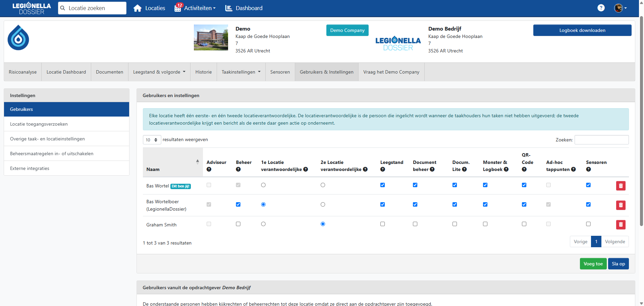Viewport: 644px width, 306px height.
Task: Open the Activiteiten calendar icon with badge
Action: tap(178, 8)
